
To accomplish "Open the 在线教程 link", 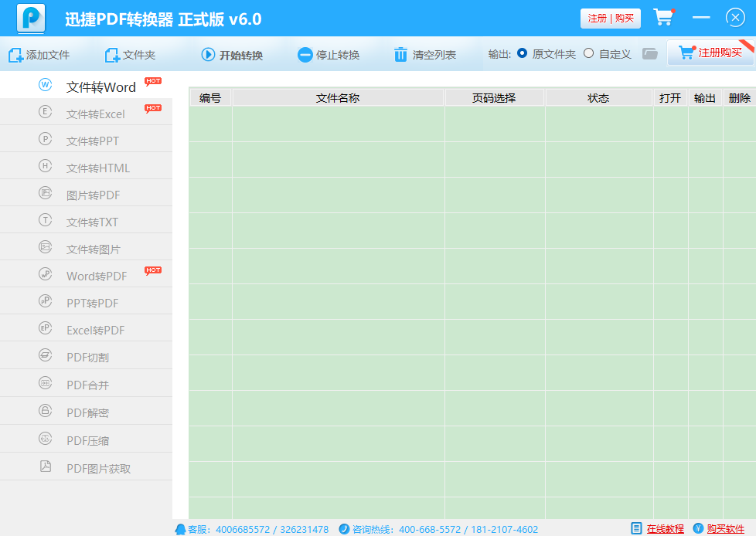I will (665, 529).
